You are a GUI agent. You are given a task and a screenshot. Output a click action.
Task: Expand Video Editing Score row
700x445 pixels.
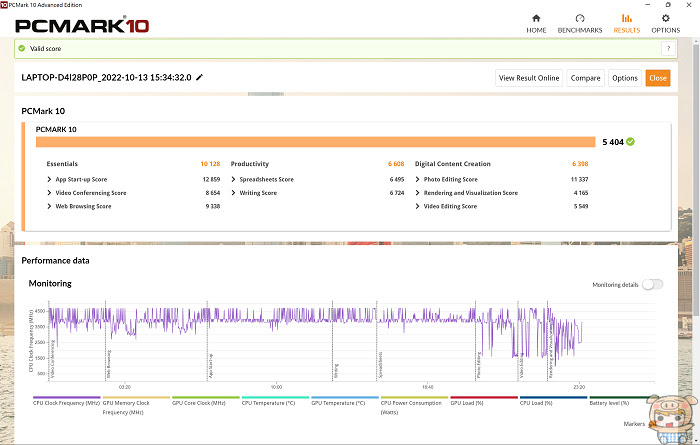417,206
